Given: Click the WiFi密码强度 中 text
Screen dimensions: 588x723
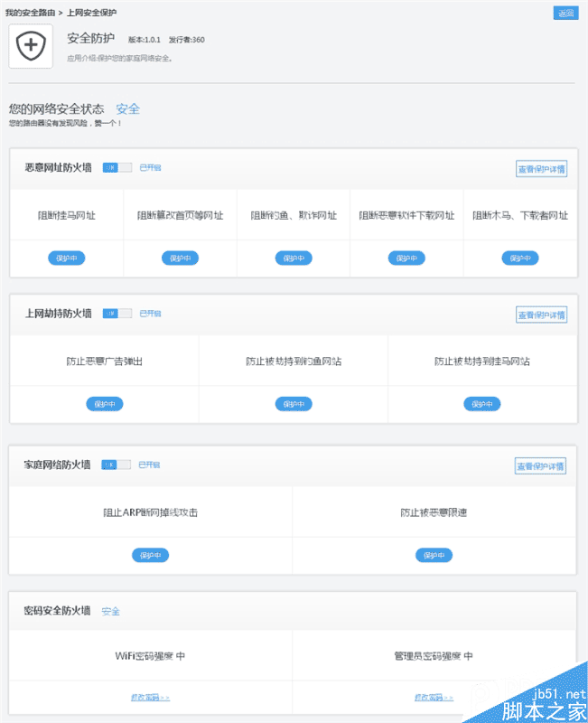Looking at the screenshot, I should [150, 656].
